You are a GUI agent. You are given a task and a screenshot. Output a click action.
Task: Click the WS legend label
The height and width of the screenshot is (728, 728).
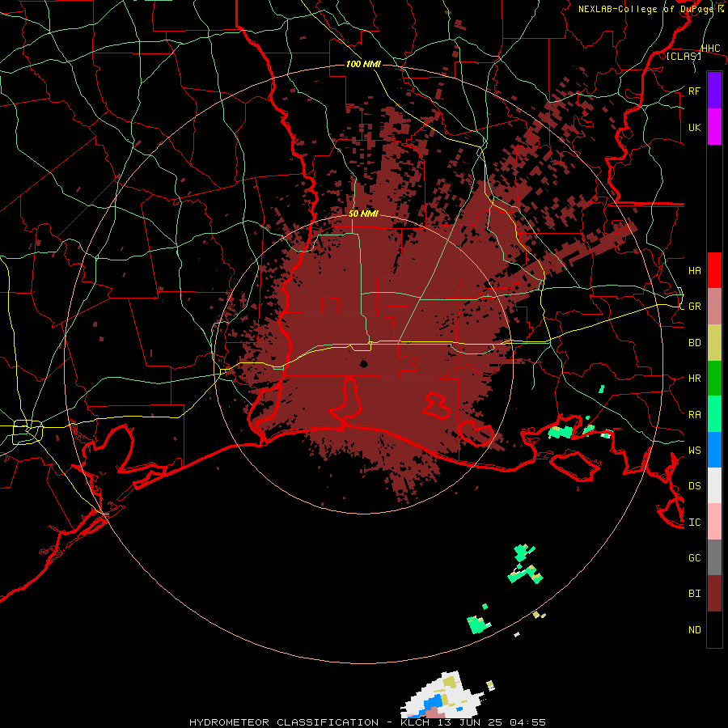point(694,450)
